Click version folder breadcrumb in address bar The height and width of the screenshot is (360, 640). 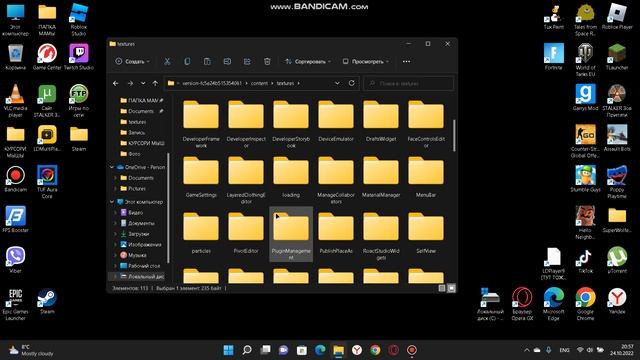(x=212, y=83)
